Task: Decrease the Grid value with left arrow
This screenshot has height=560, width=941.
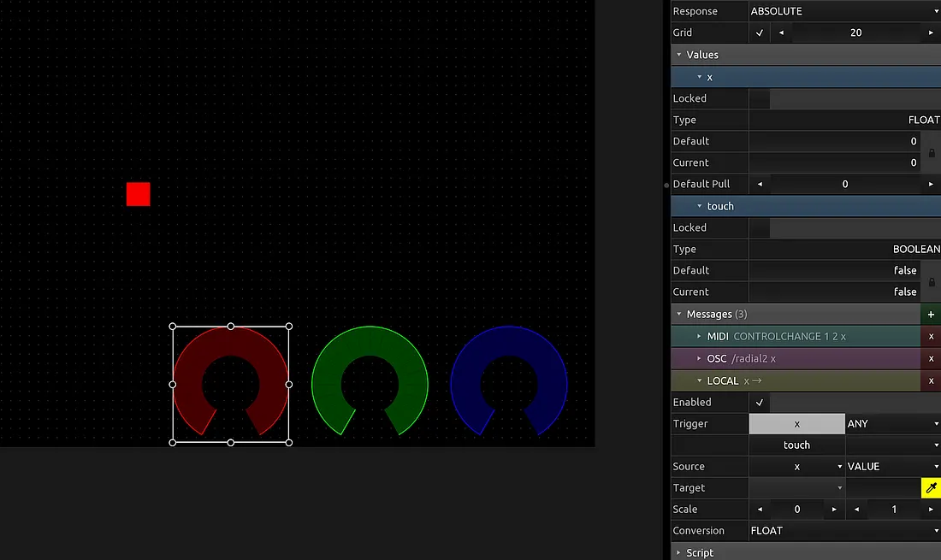Action: pyautogui.click(x=781, y=33)
